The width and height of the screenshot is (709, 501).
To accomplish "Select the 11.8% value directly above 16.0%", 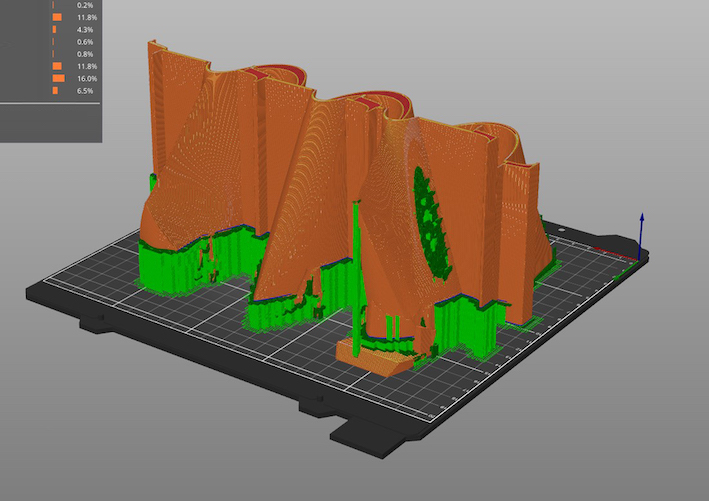I will [x=87, y=66].
